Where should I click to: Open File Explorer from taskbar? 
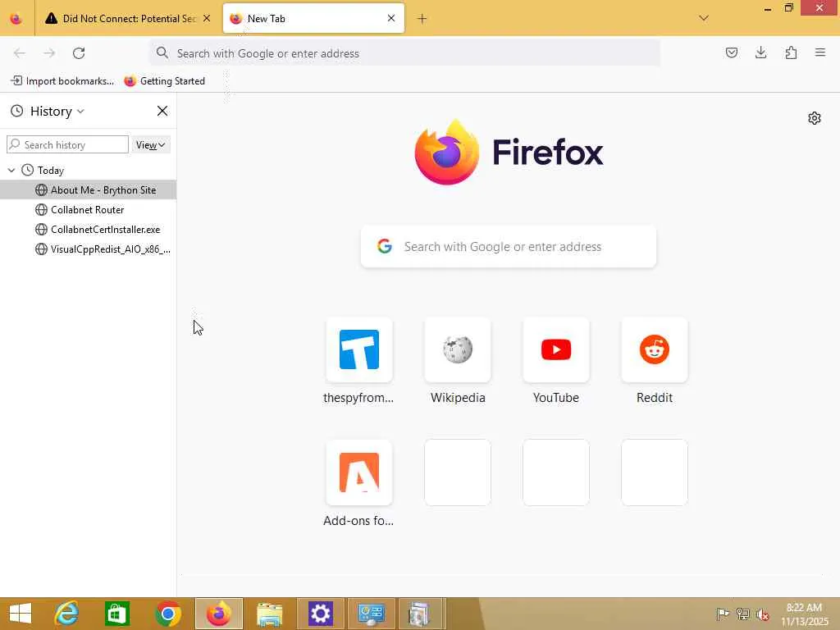(269, 614)
